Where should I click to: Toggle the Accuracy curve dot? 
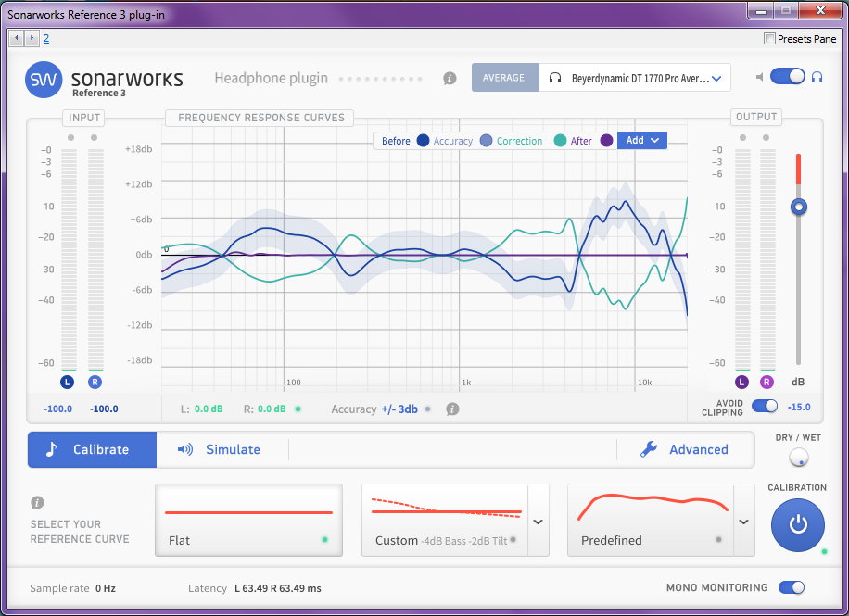[x=487, y=141]
